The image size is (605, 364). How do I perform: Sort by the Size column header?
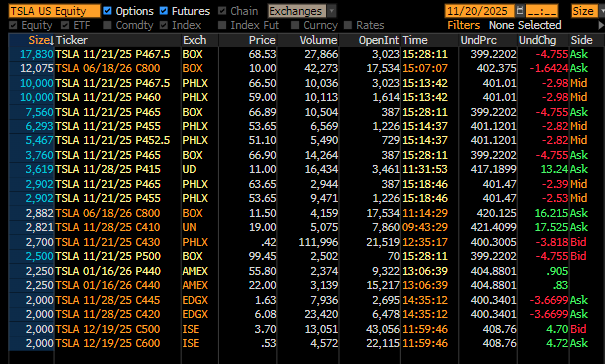tap(31, 40)
